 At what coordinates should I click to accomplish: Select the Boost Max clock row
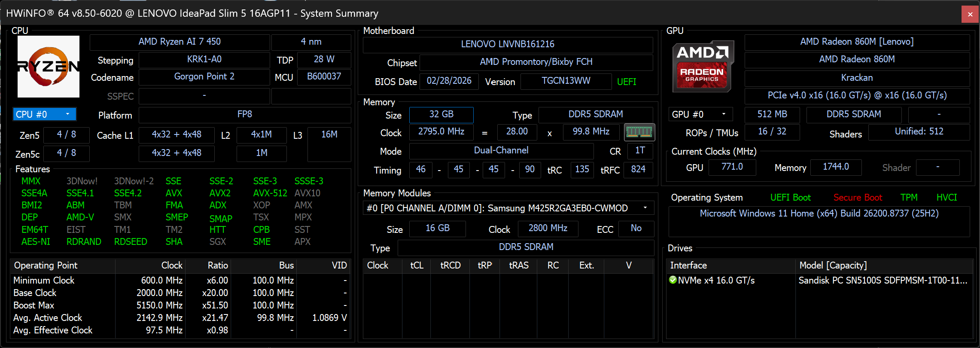point(180,305)
